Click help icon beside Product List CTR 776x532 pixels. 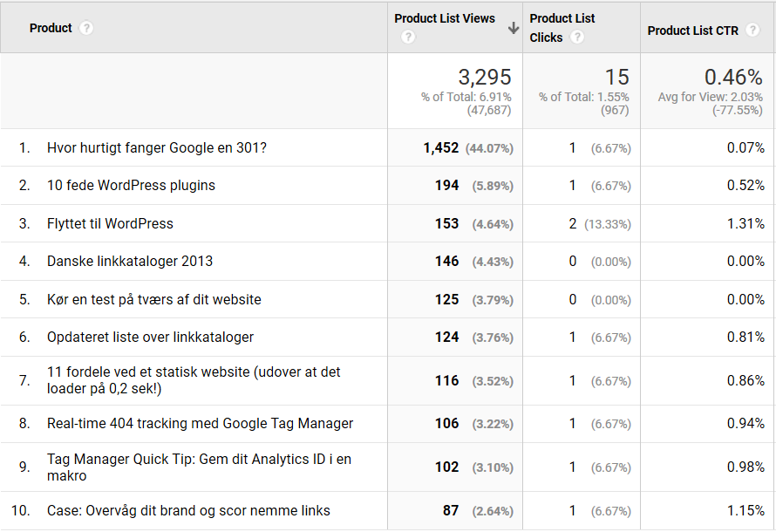click(x=752, y=31)
